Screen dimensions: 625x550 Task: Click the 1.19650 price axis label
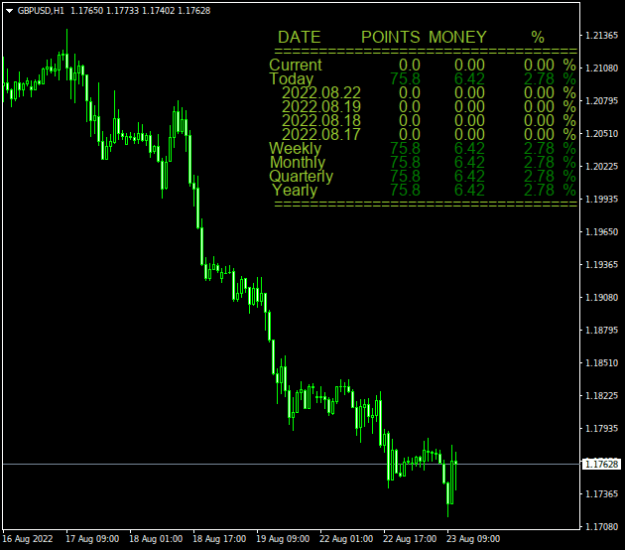(601, 232)
